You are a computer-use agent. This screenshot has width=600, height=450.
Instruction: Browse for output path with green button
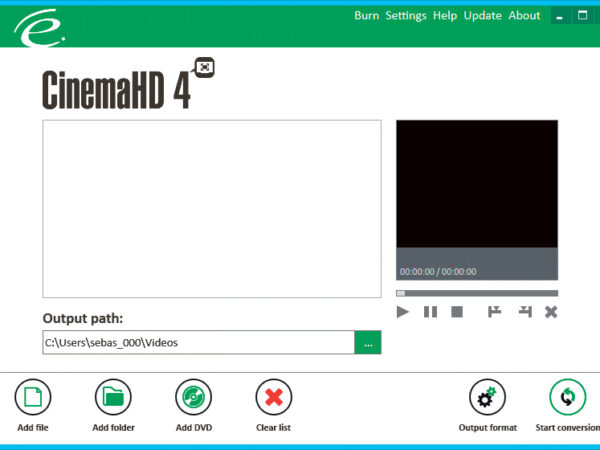point(368,343)
